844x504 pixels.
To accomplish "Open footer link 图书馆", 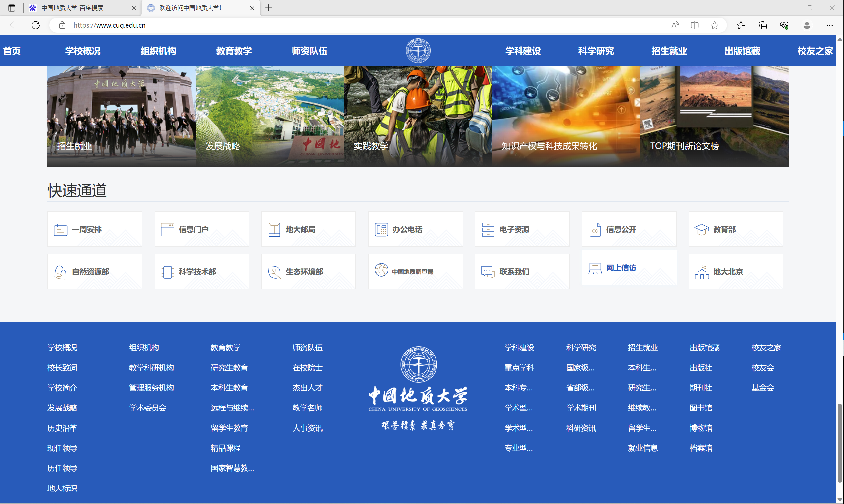I will coord(701,408).
